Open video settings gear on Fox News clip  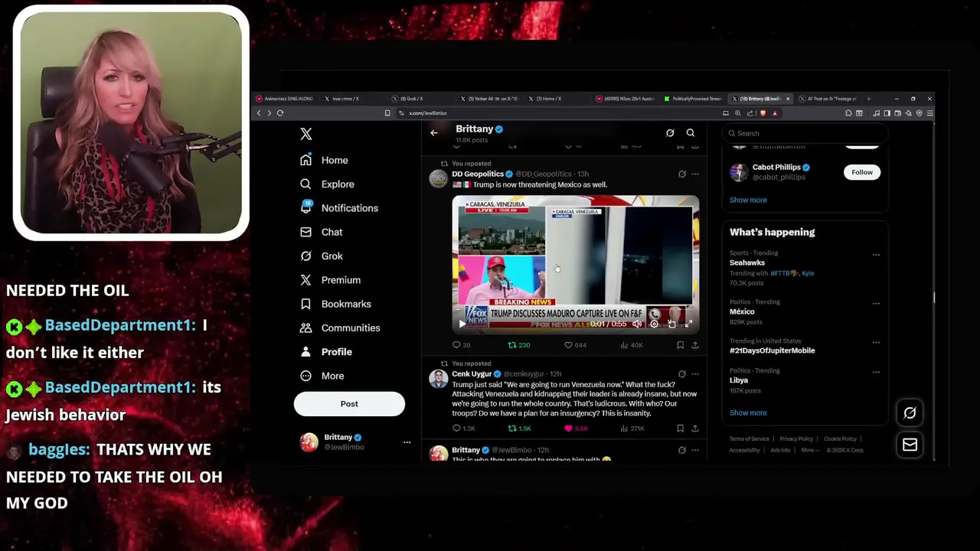(654, 324)
